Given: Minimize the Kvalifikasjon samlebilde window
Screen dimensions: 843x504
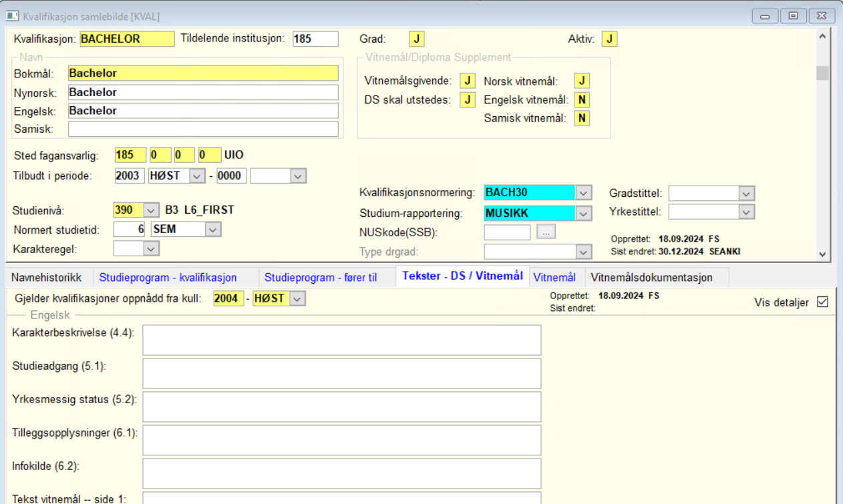Looking at the screenshot, I should [x=765, y=15].
